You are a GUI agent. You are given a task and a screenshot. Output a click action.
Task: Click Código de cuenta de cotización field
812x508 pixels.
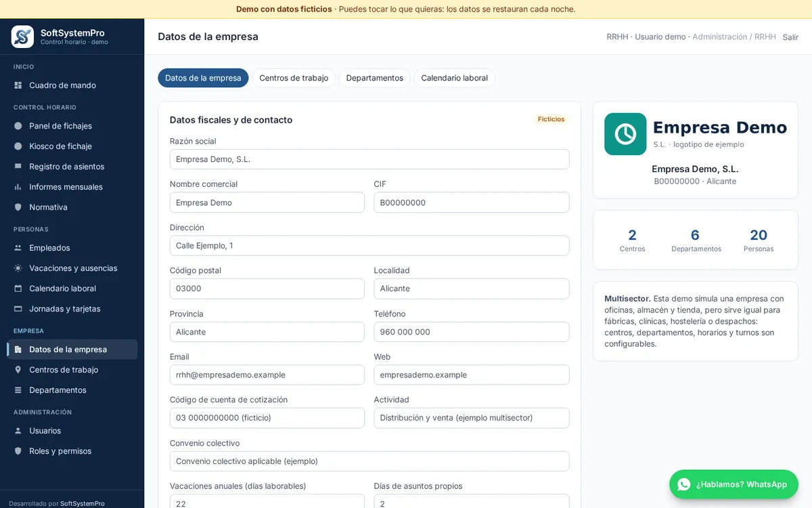[267, 418]
